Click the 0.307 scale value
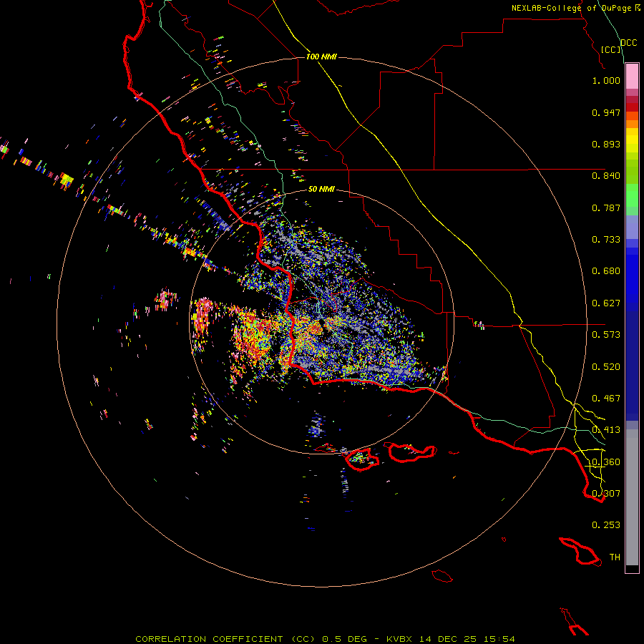The width and height of the screenshot is (644, 644). pos(606,494)
